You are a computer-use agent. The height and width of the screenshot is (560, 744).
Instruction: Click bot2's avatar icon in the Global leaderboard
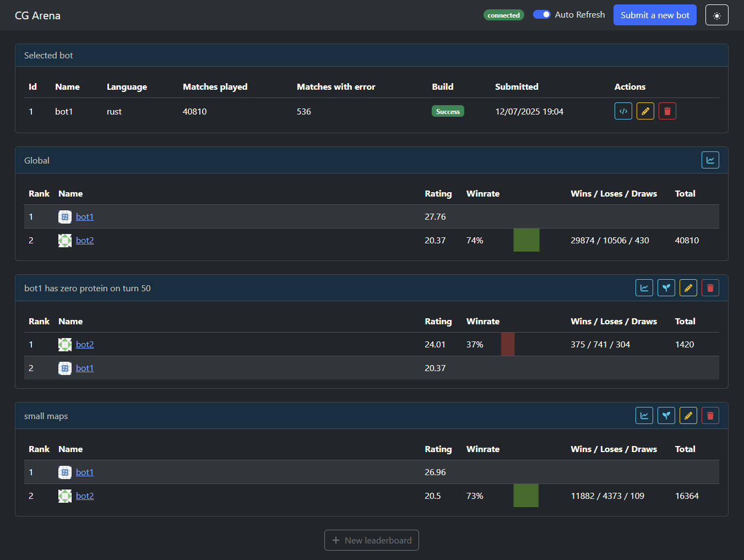coord(64,240)
